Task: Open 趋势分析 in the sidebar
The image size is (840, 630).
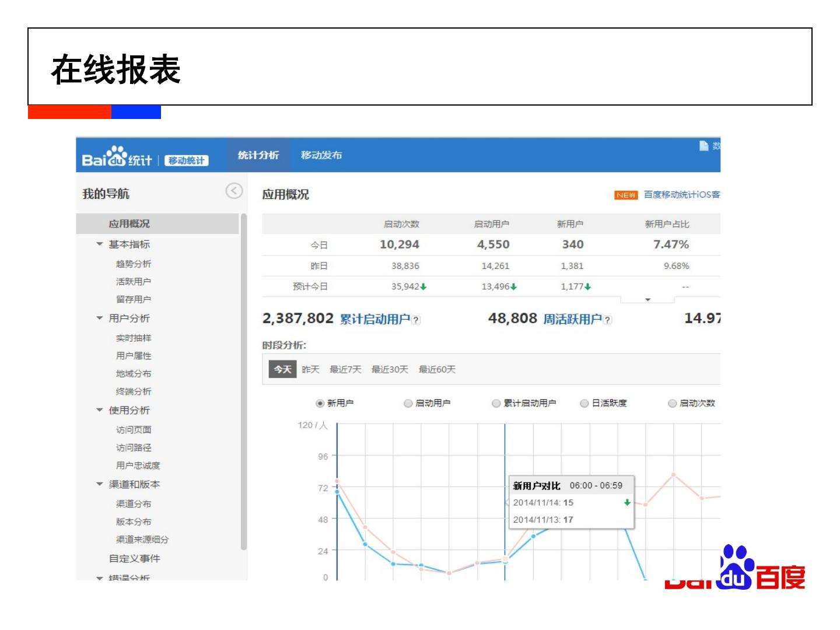Action: [134, 264]
